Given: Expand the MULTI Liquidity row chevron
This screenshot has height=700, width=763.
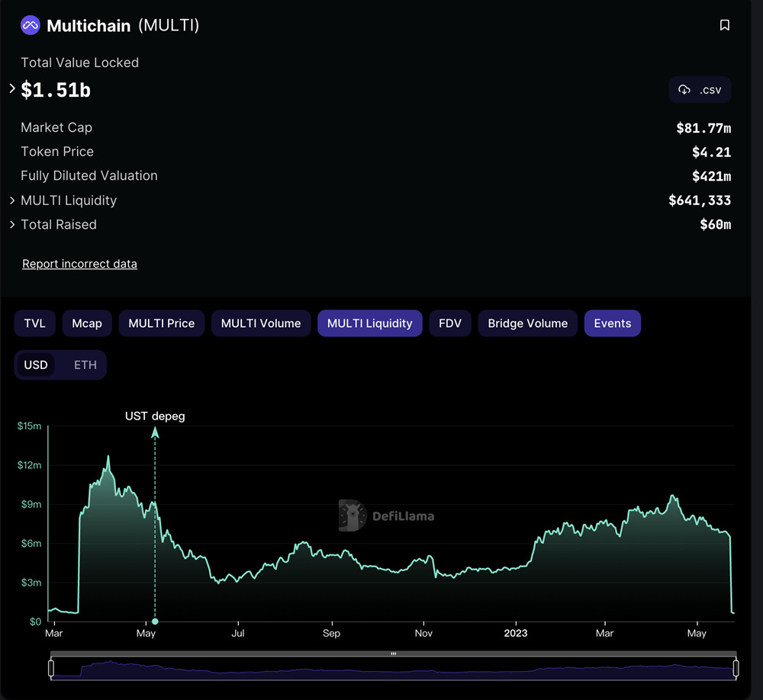Looking at the screenshot, I should pyautogui.click(x=11, y=201).
